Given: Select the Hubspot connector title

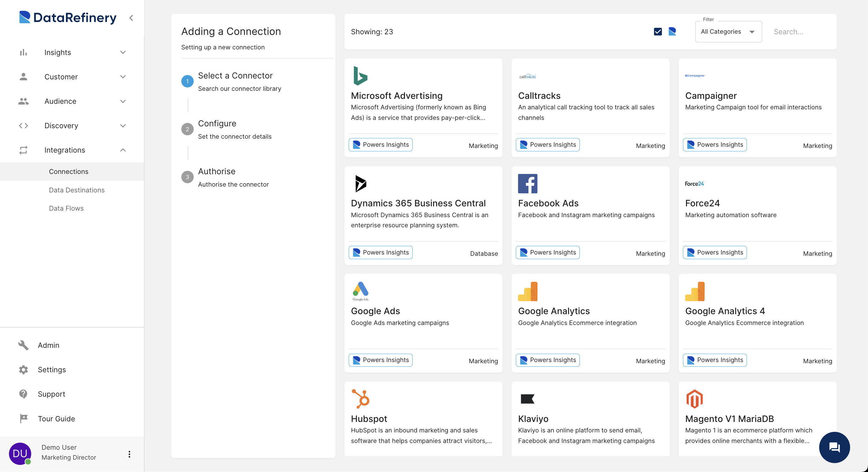Looking at the screenshot, I should (369, 419).
